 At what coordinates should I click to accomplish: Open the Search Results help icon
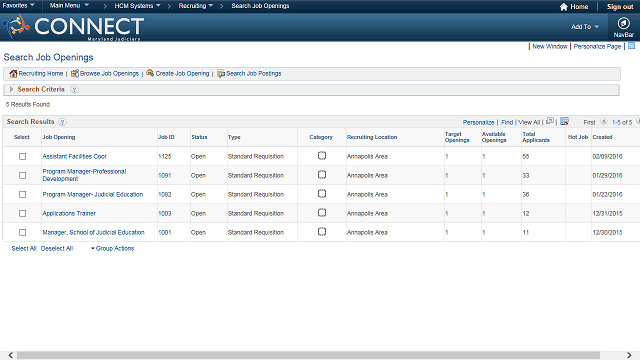pos(62,122)
